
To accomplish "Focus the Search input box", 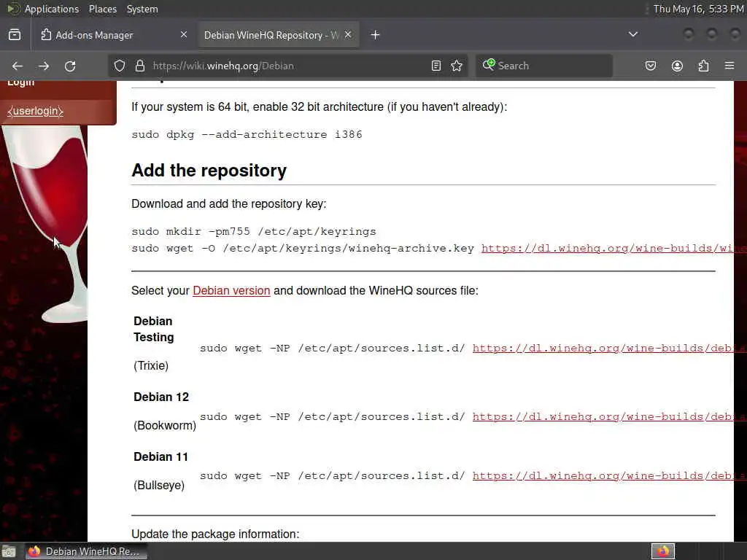I will click(544, 66).
